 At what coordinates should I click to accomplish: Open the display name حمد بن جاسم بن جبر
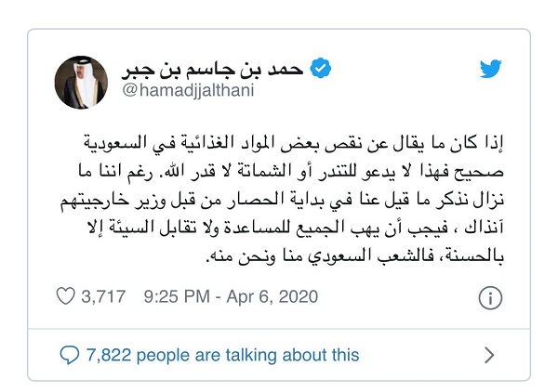(212, 68)
